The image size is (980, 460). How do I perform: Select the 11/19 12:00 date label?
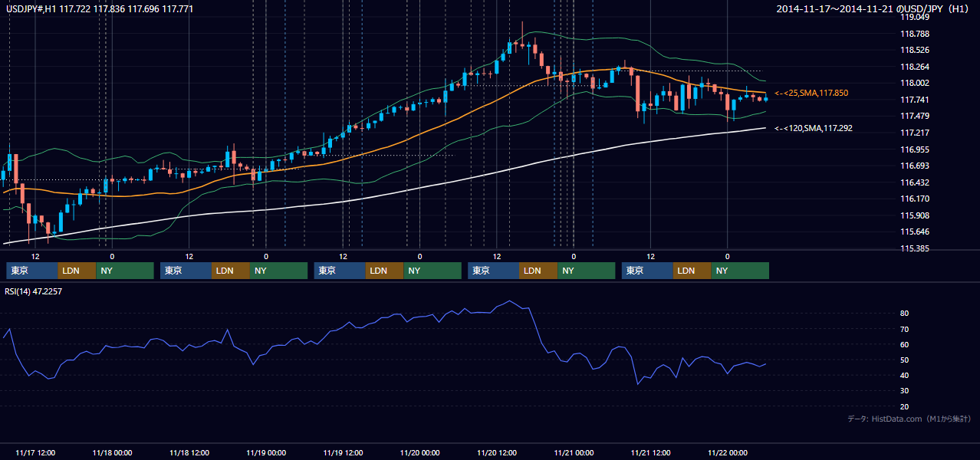point(344,452)
